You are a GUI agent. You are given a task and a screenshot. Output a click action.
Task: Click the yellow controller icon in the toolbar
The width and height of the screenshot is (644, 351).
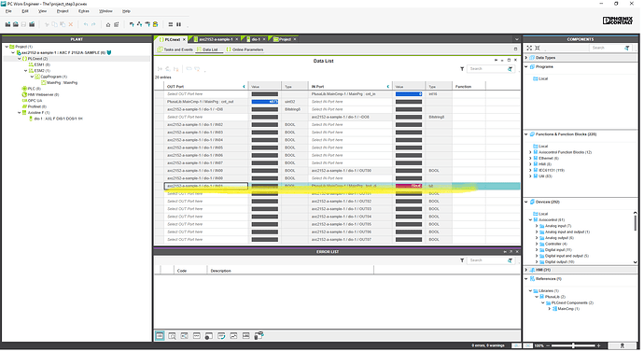point(155,24)
